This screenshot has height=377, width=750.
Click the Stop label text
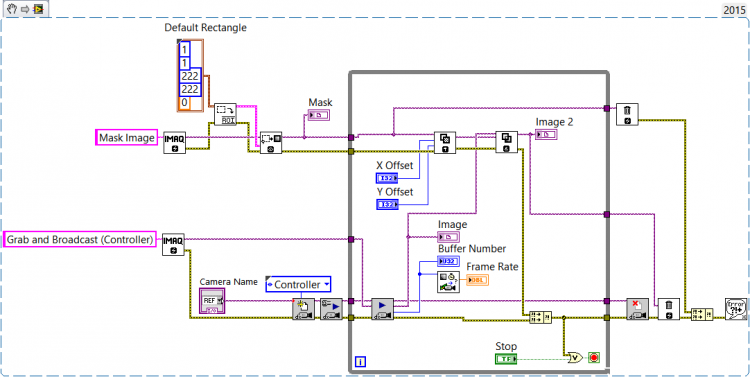click(x=506, y=346)
